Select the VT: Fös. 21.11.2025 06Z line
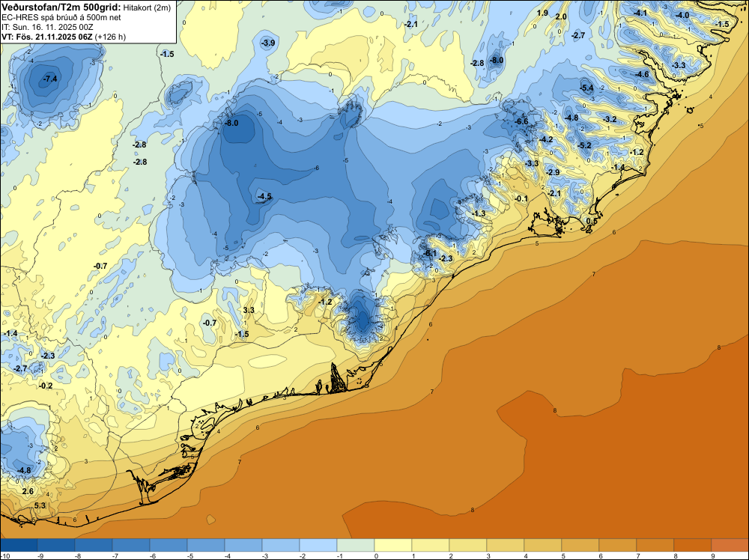 [x=64, y=37]
